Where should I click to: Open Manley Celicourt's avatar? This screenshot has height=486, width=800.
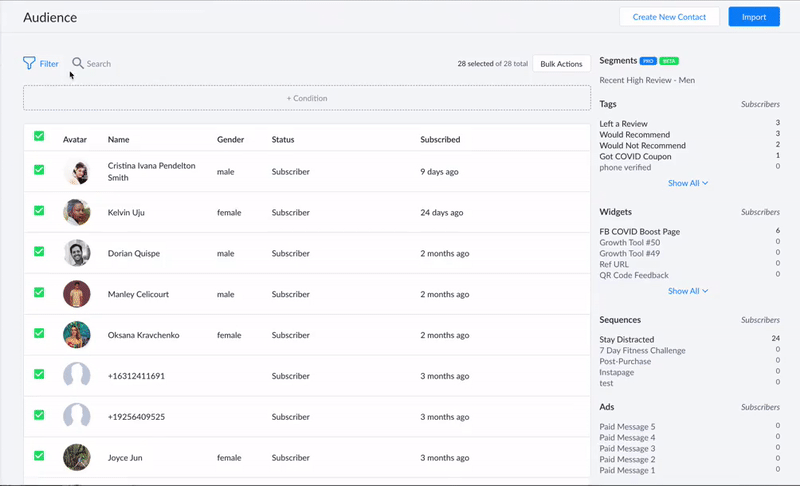(x=77, y=294)
